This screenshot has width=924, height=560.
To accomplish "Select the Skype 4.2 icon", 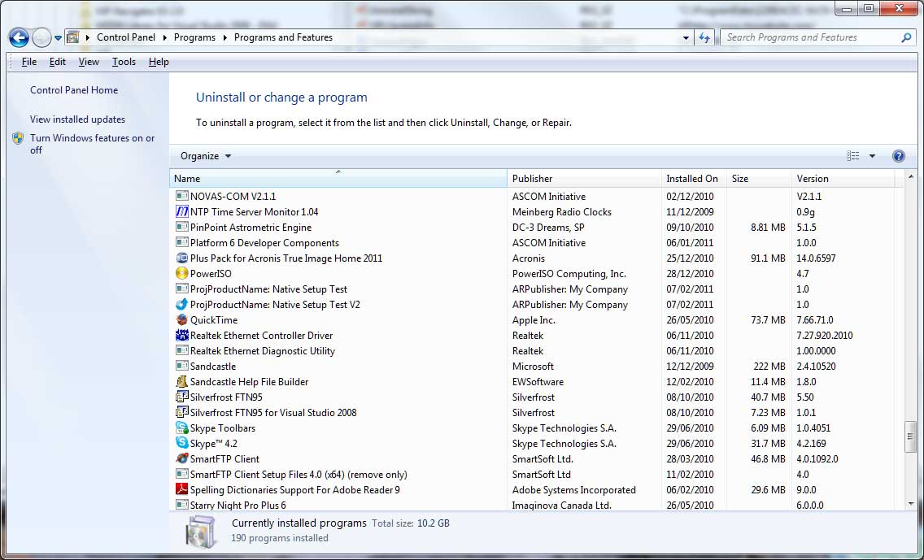I will pos(182,444).
